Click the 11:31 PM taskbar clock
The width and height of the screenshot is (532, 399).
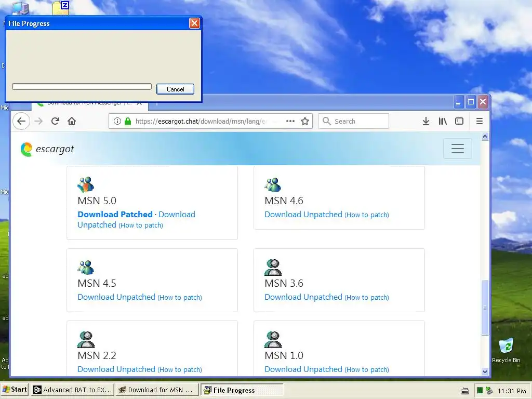(512, 391)
